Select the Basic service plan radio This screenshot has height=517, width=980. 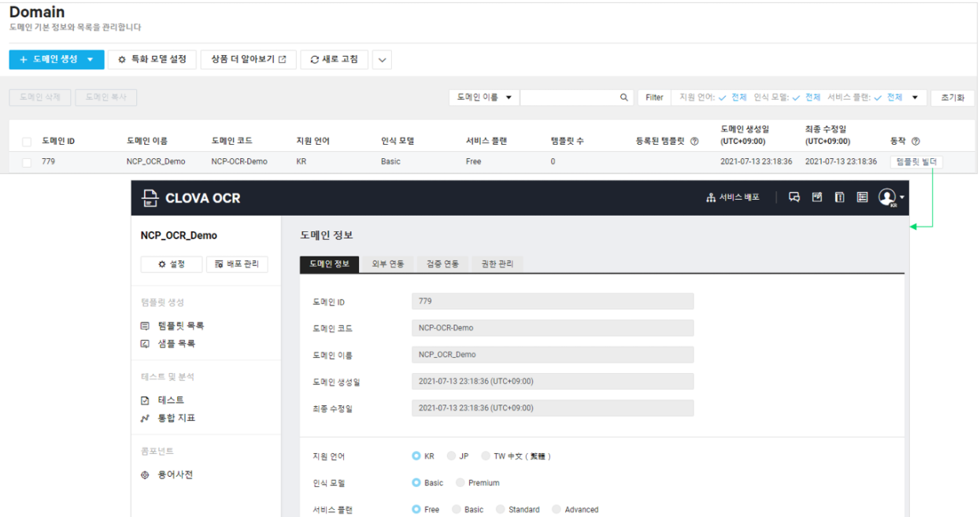(457, 510)
